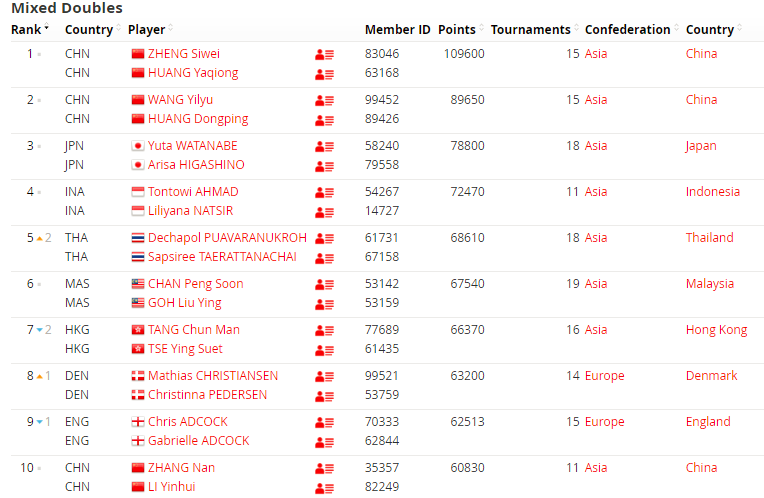This screenshot has height=498, width=764.
Task: Click profile icon beside GOH Liu Ying
Action: click(x=324, y=303)
